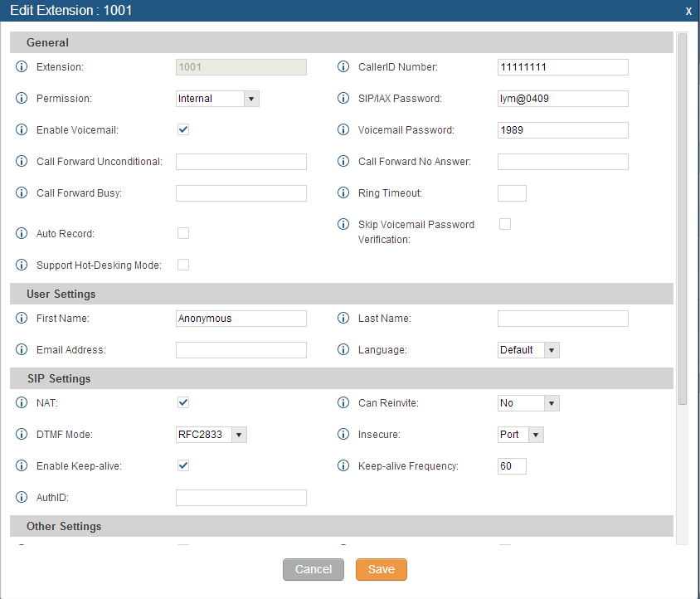The height and width of the screenshot is (599, 700).
Task: Uncheck the Enable Voicemail checkbox
Action: tap(183, 129)
